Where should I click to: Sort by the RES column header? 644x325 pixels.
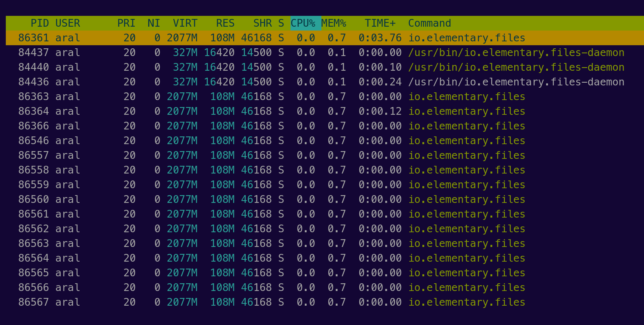pyautogui.click(x=225, y=23)
